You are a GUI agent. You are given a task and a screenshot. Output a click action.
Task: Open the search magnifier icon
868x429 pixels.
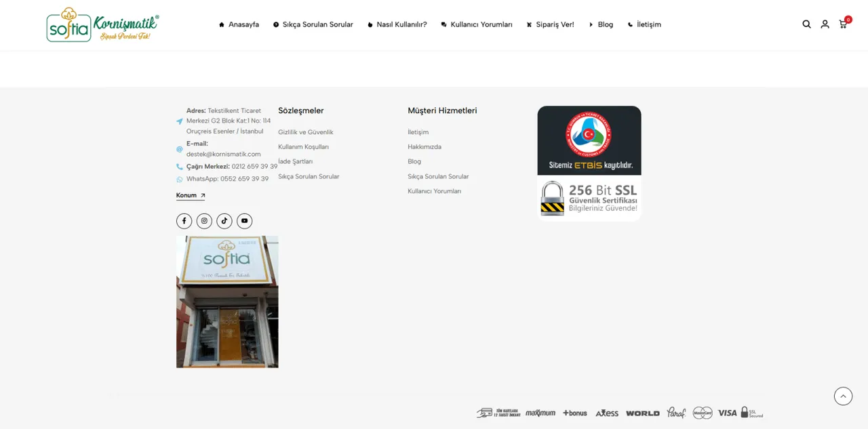click(x=806, y=24)
